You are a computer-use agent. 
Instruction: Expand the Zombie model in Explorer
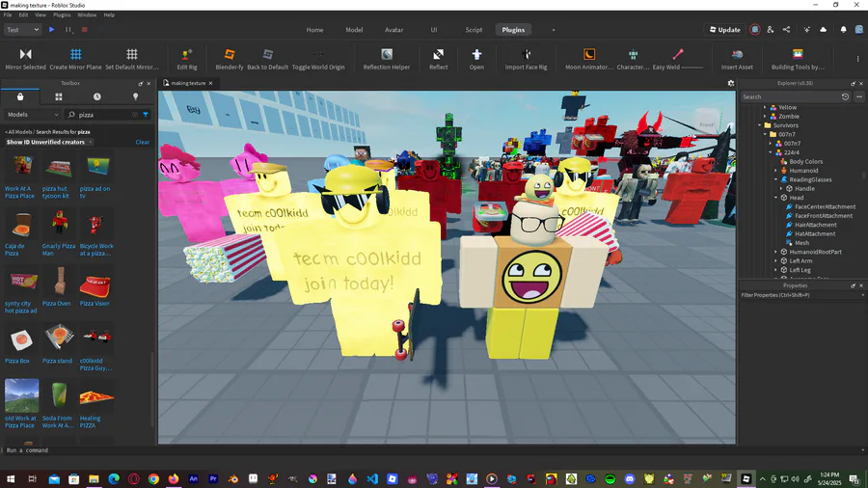[x=765, y=117]
